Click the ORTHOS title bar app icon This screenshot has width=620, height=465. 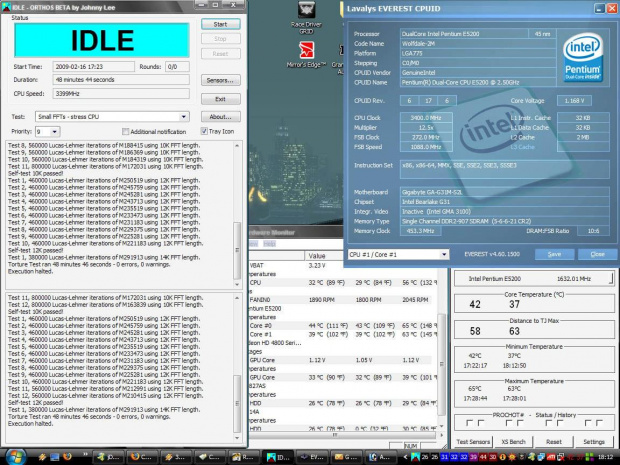[x=6, y=6]
